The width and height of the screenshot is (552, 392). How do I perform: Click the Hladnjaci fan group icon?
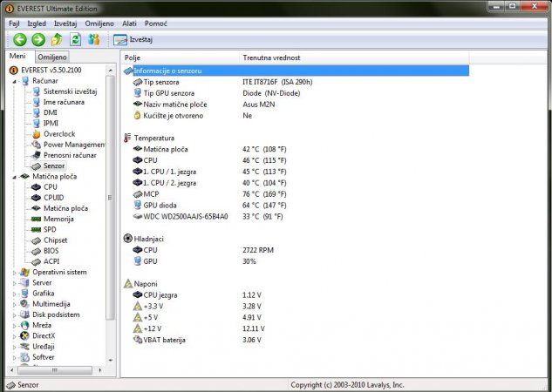pos(128,239)
